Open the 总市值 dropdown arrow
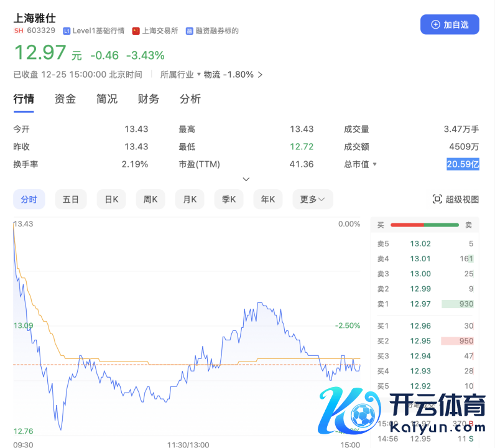The width and height of the screenshot is (495, 448). (374, 165)
